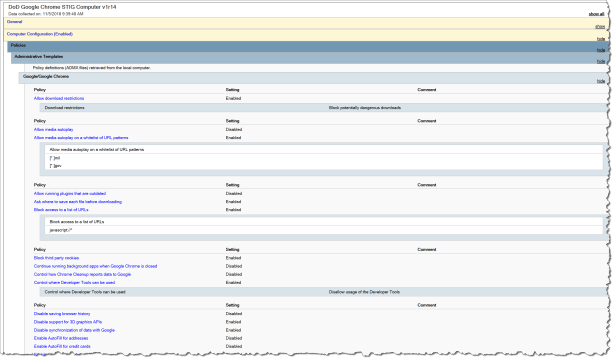Open 'Disable support for 3D graphics APIs' link

[x=68, y=322]
